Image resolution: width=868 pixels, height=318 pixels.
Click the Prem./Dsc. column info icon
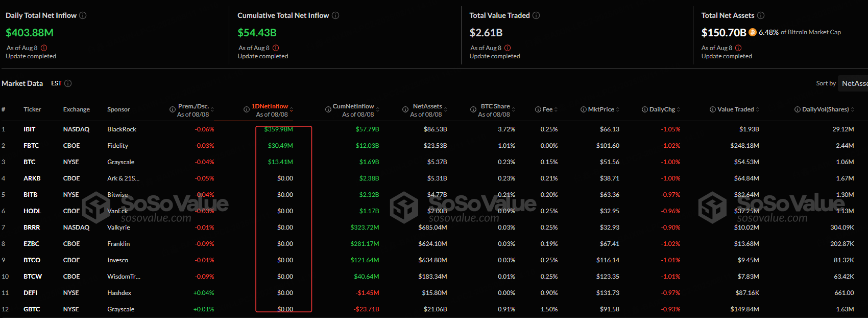click(x=173, y=109)
